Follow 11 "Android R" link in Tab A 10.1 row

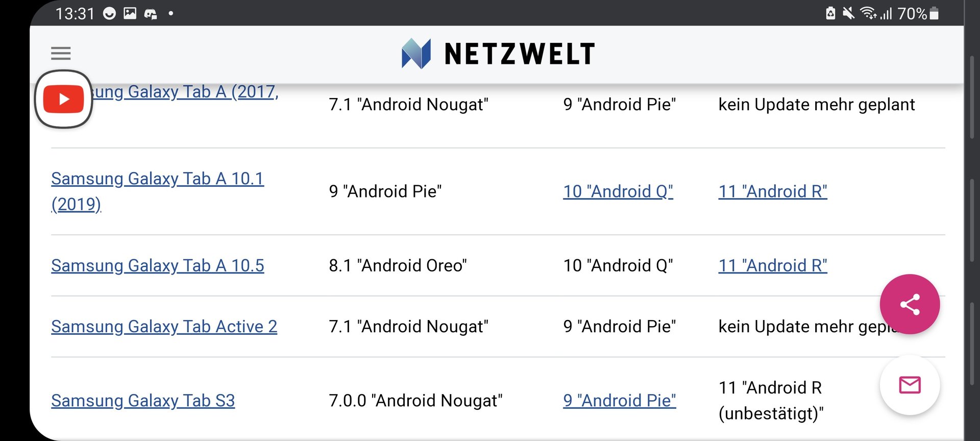pyautogui.click(x=773, y=191)
